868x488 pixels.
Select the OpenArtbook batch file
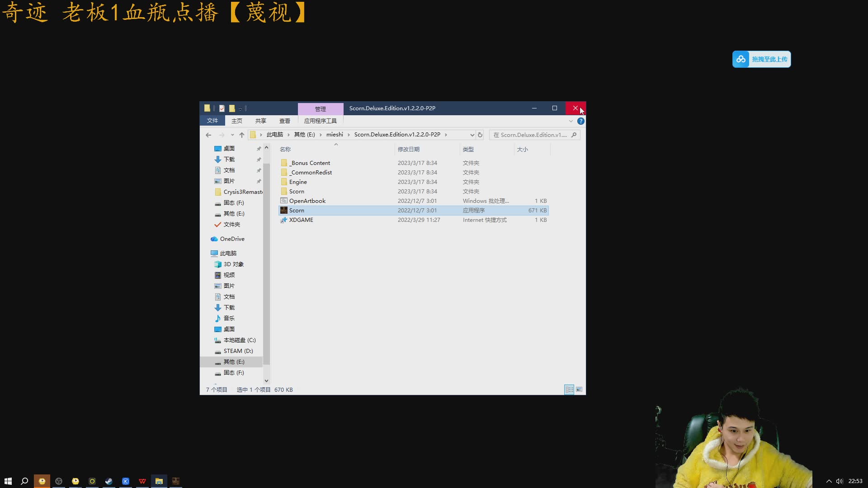tap(307, 201)
